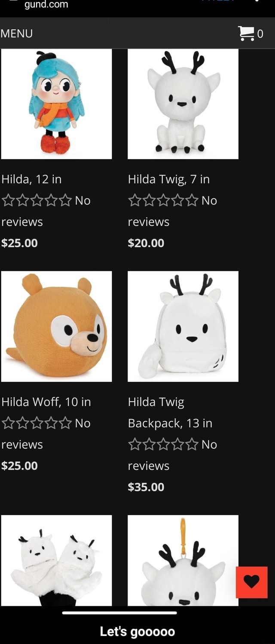The image size is (275, 644).
Task: Click the "Hilda, 12 in" product title
Action: click(31, 179)
